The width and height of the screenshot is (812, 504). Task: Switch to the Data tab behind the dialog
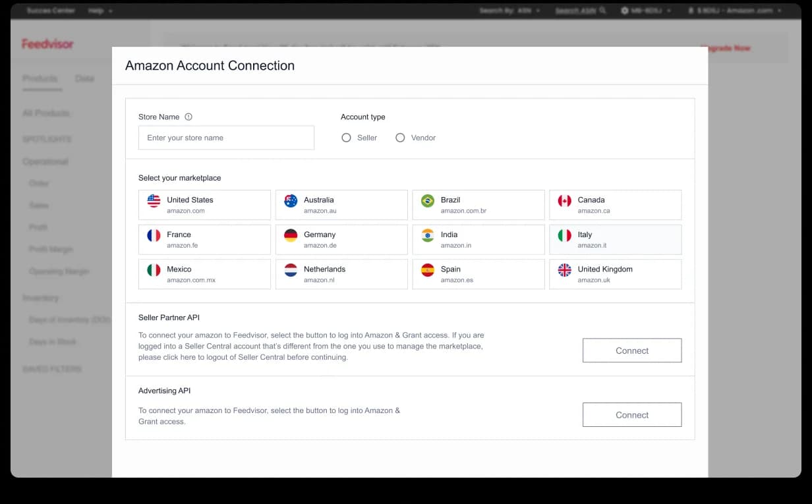[84, 78]
